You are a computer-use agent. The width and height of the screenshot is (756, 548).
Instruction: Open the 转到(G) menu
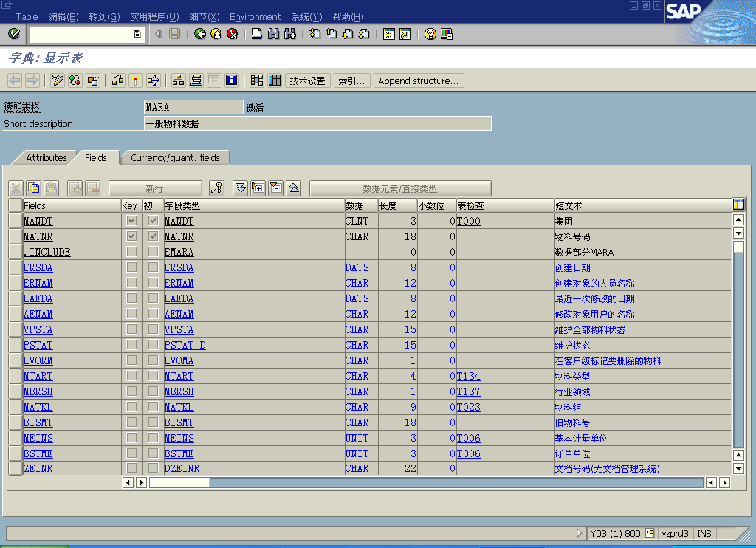pyautogui.click(x=104, y=16)
